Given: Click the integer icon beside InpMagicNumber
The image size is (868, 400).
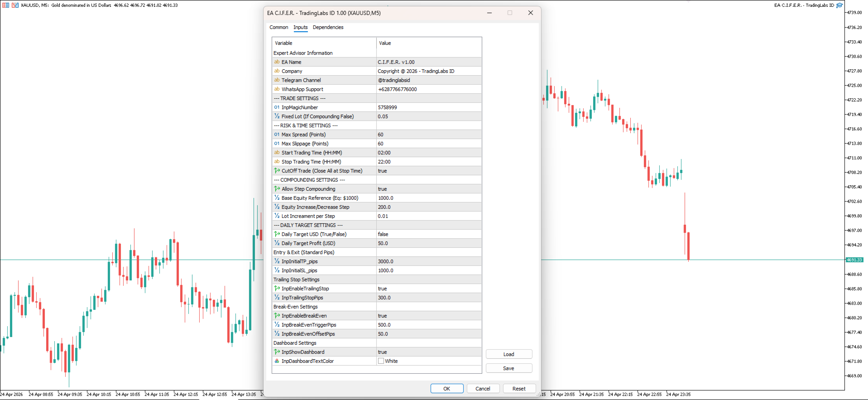Looking at the screenshot, I should point(277,107).
